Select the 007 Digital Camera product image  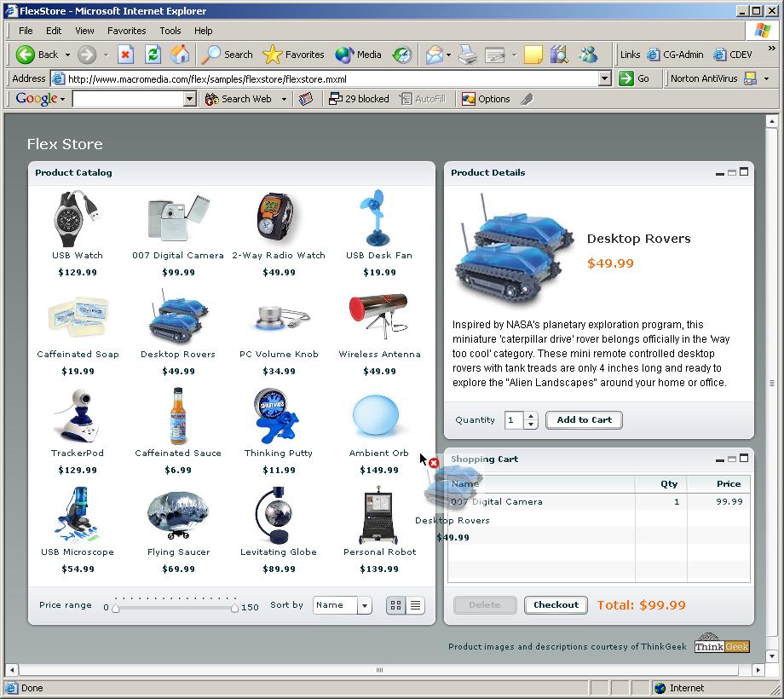coord(178,219)
